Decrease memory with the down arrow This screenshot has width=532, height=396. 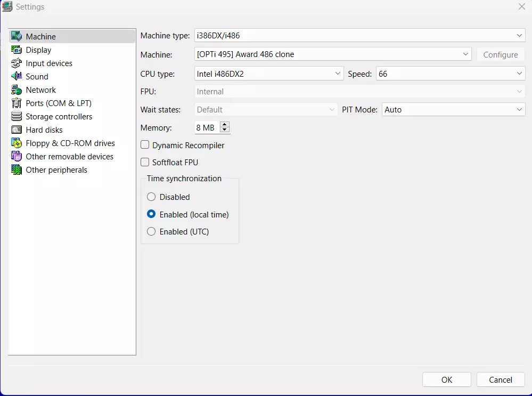pyautogui.click(x=225, y=130)
